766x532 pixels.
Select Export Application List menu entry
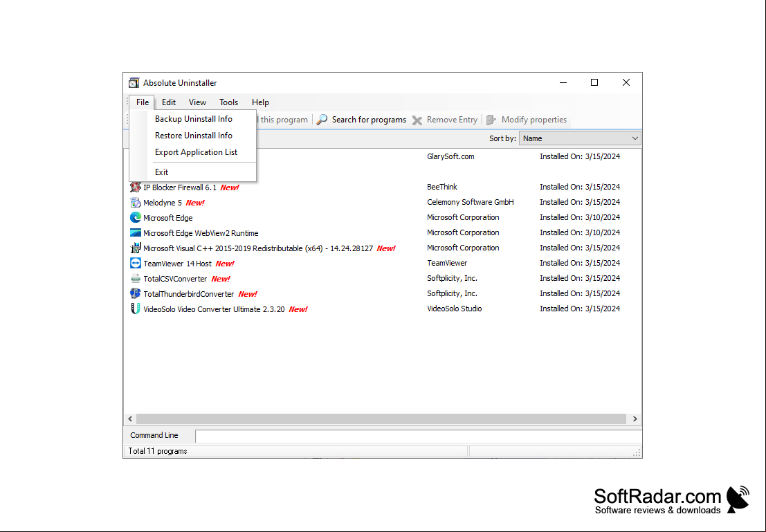196,152
